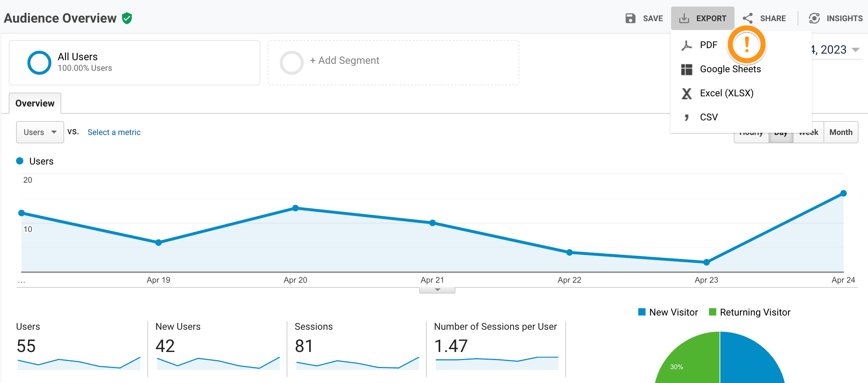Screen dimensions: 868x383
Task: Click the Export download icon
Action: click(684, 18)
